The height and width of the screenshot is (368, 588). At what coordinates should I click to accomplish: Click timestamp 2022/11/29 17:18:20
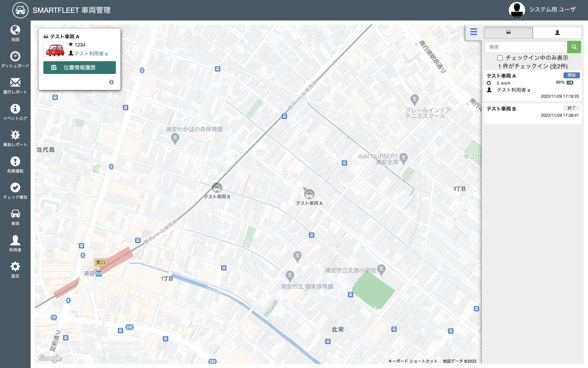(560, 96)
